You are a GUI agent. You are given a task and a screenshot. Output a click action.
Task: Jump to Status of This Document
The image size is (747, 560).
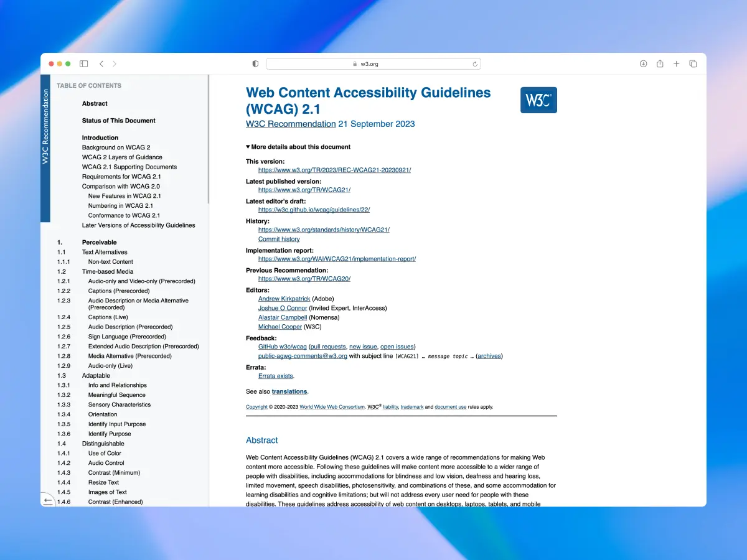119,121
